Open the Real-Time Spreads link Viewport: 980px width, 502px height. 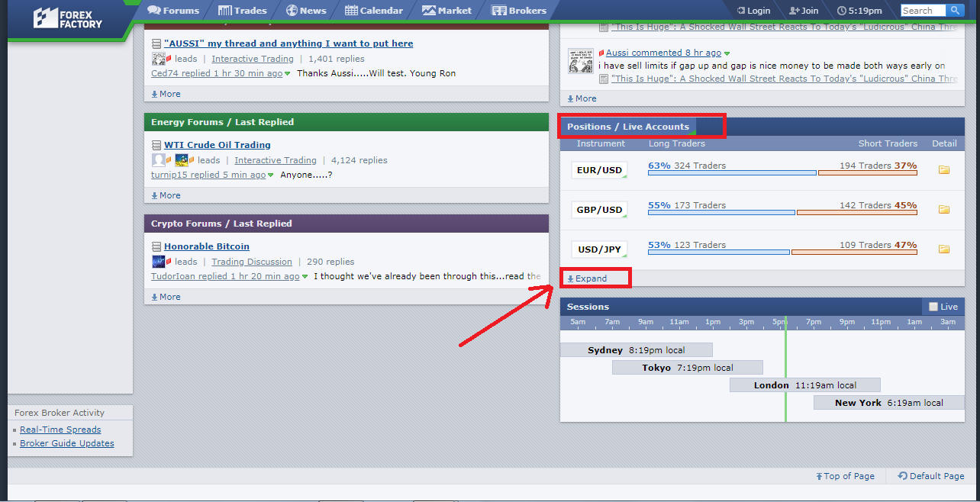(x=60, y=430)
